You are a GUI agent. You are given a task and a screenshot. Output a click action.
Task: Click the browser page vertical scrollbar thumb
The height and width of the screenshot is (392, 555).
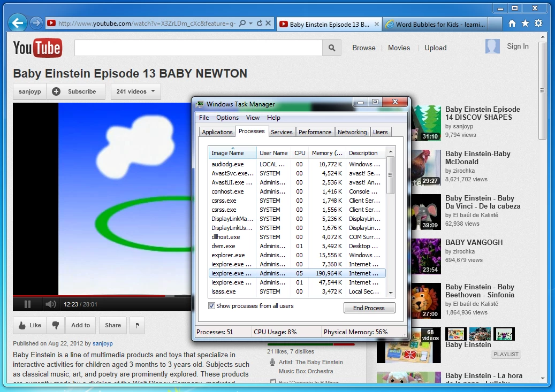542,90
